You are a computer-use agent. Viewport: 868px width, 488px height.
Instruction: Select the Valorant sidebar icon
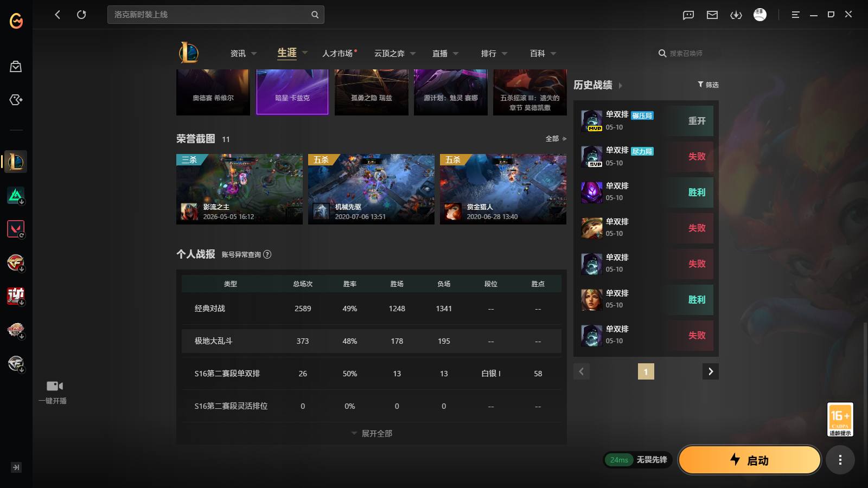[16, 229]
